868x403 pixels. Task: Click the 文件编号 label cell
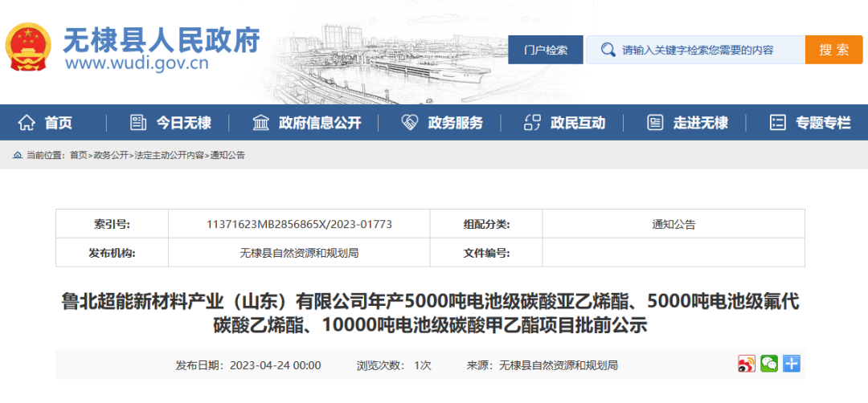click(x=486, y=253)
